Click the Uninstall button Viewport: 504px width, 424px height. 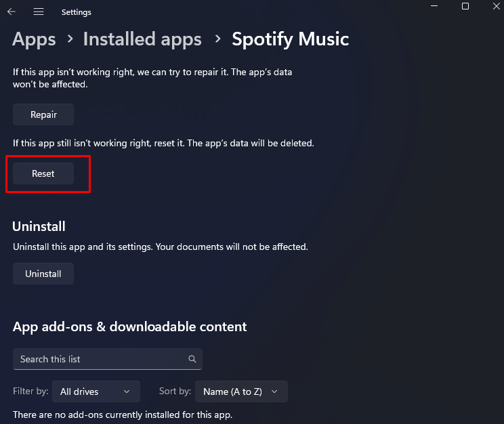(43, 274)
